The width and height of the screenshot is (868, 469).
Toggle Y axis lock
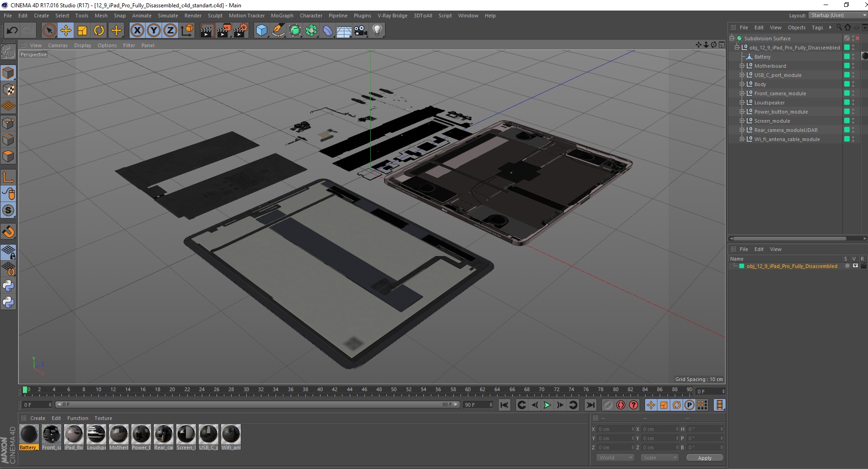(154, 31)
